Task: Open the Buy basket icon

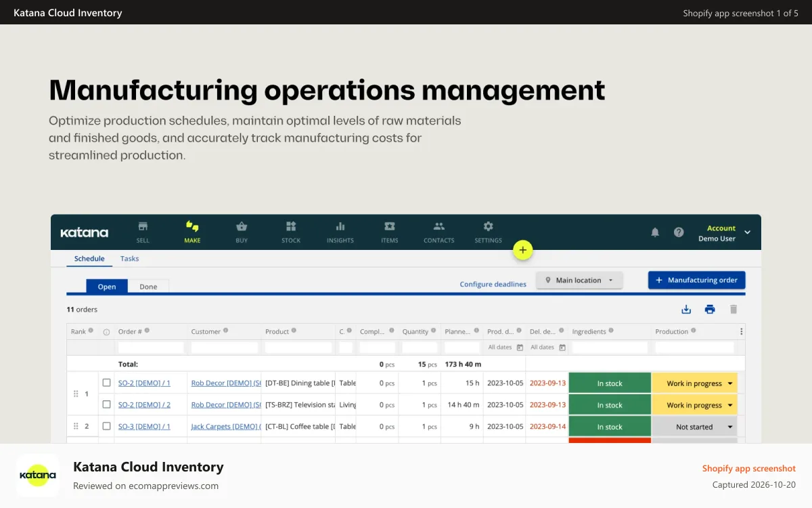Action: pos(242,226)
